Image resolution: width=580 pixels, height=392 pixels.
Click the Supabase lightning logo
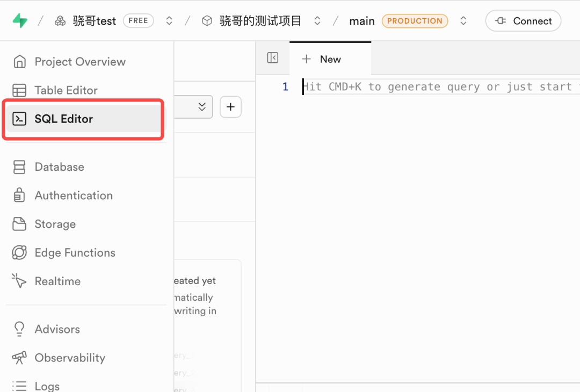[20, 21]
